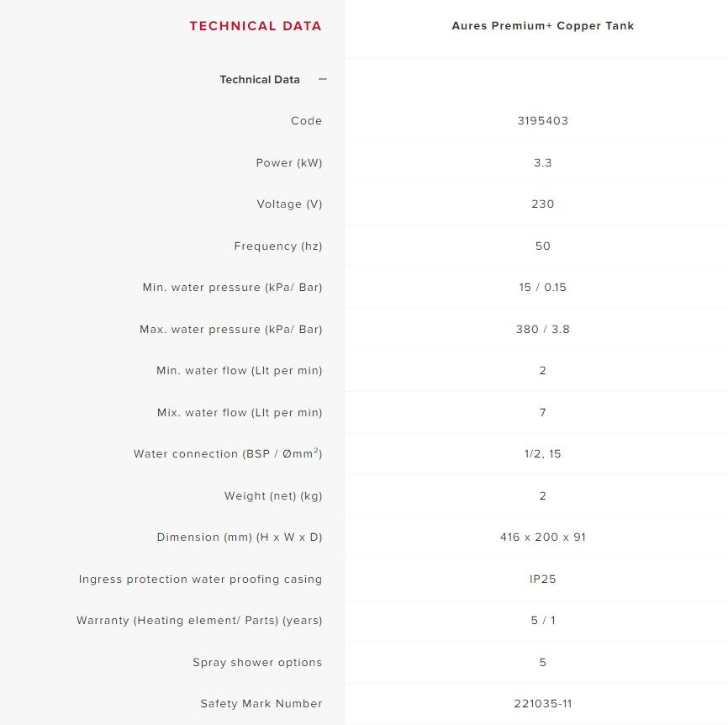Viewport: 728px width, 725px height.
Task: Select the Aures Premium+ Copper Tank header
Action: tap(543, 26)
